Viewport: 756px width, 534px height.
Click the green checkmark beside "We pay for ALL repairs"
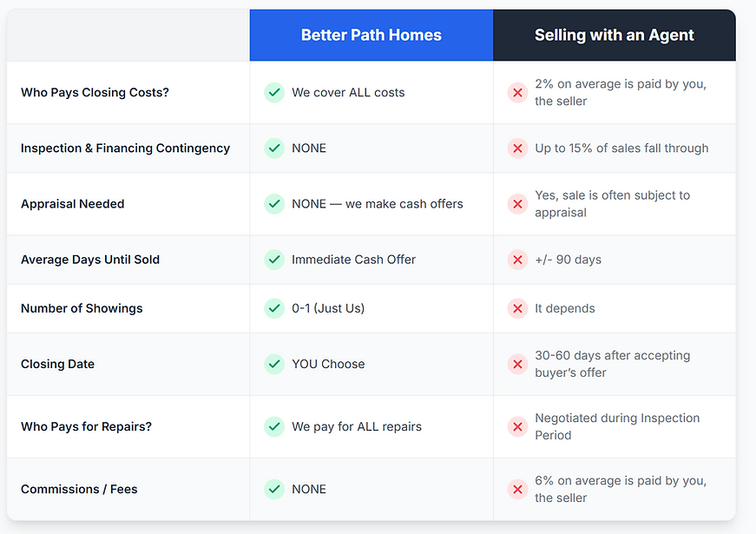274,426
